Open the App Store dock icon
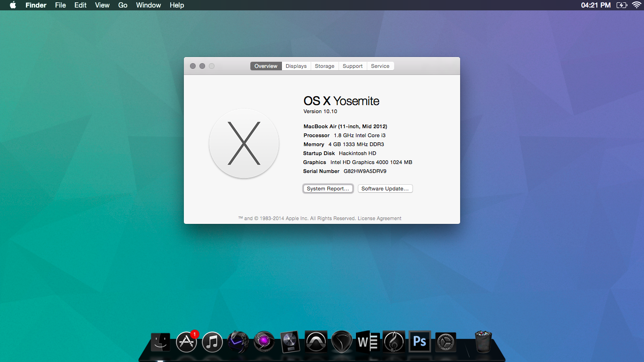This screenshot has width=644, height=362. pyautogui.click(x=187, y=342)
